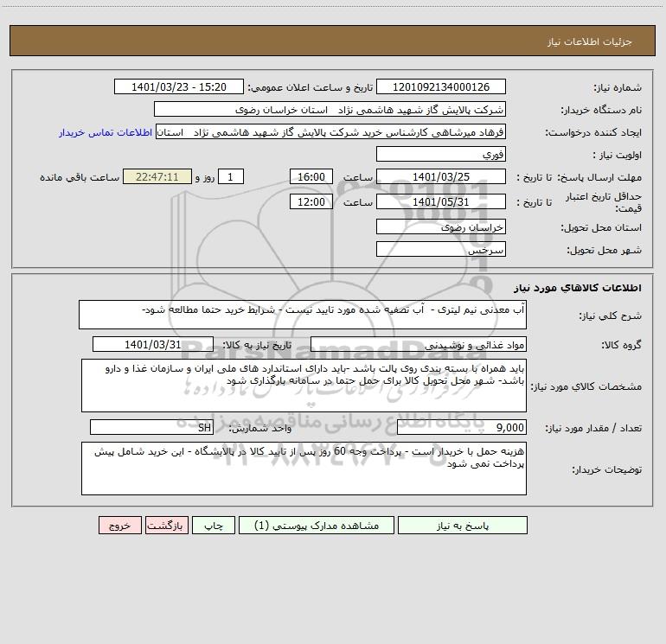Click the response deadline date 1401/03/25
The height and width of the screenshot is (644, 666).
(x=441, y=176)
